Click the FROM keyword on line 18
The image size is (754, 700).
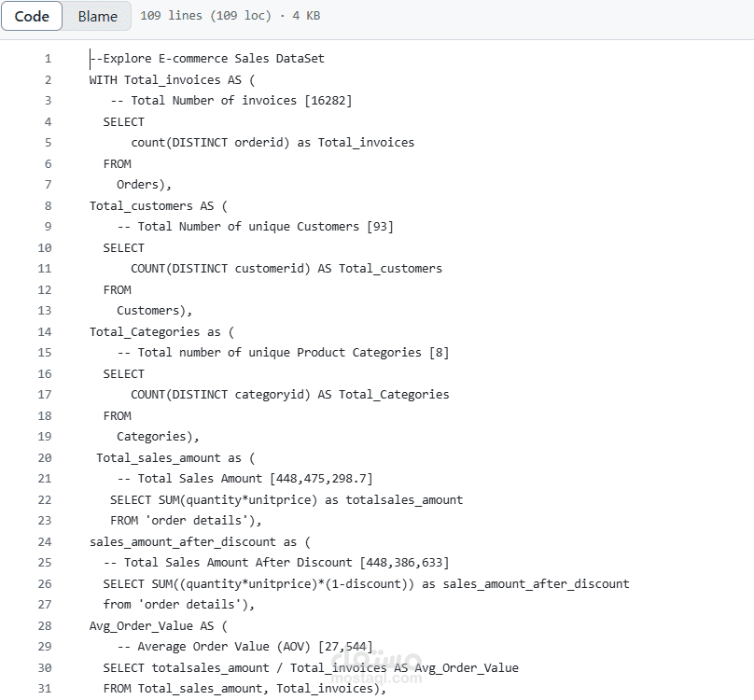point(117,416)
